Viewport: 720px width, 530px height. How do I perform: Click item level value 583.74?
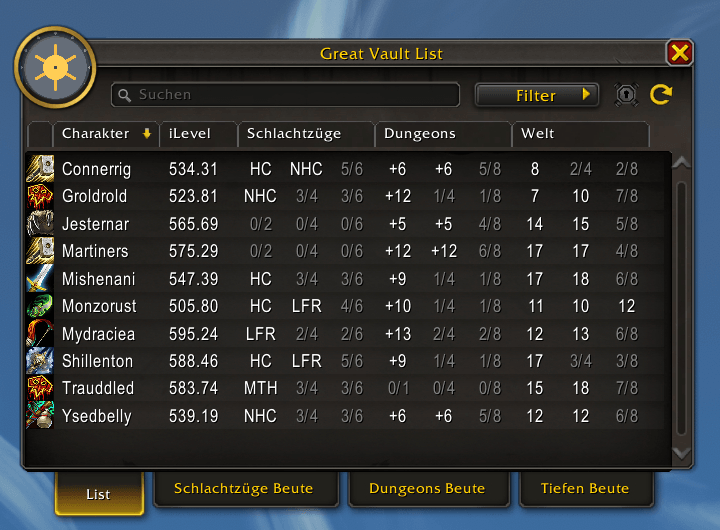pos(193,389)
